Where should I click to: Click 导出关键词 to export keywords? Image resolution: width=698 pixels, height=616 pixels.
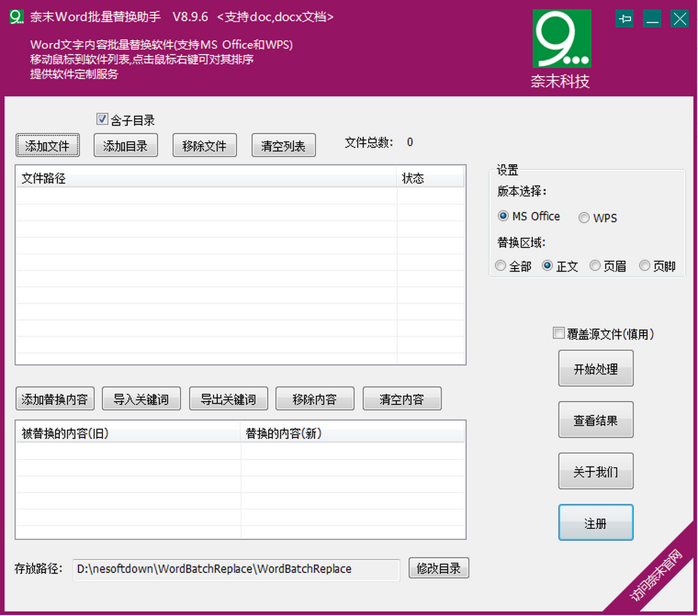tap(229, 398)
